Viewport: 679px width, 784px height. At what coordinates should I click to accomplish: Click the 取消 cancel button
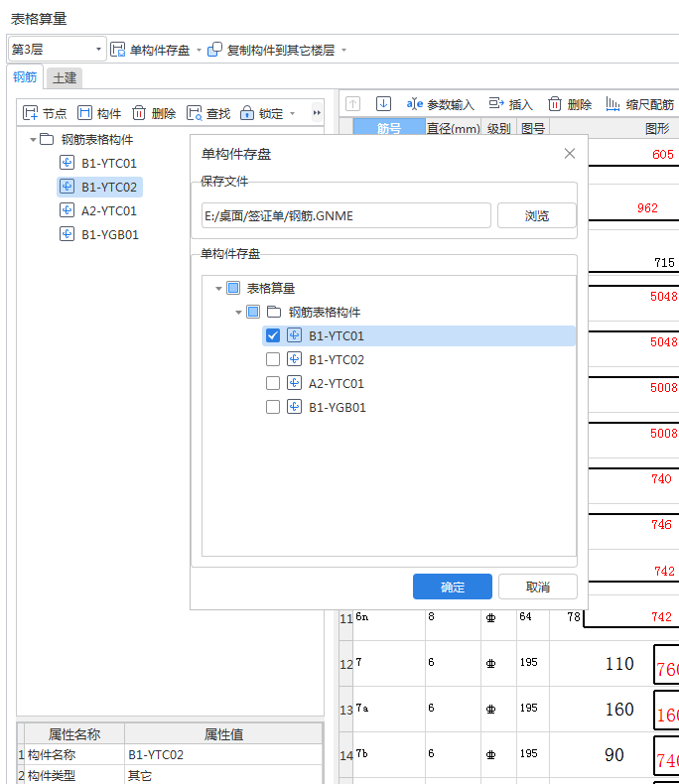pyautogui.click(x=537, y=587)
